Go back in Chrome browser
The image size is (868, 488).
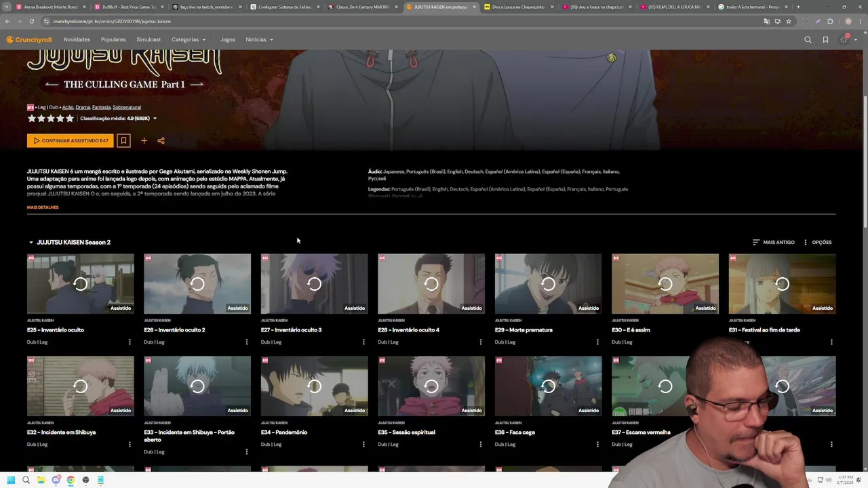coord(7,21)
